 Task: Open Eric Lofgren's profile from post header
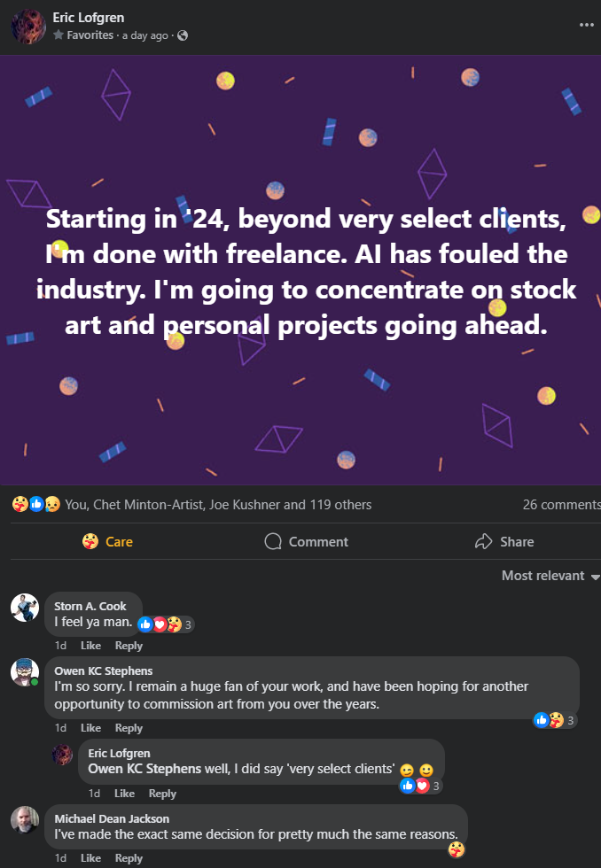(x=90, y=16)
